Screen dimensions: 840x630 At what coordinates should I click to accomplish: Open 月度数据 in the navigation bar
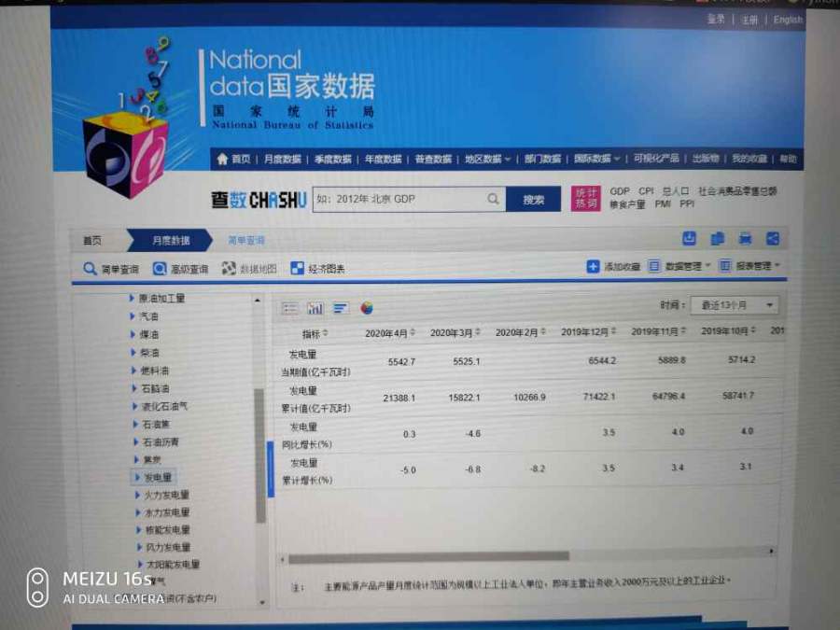[x=282, y=159]
